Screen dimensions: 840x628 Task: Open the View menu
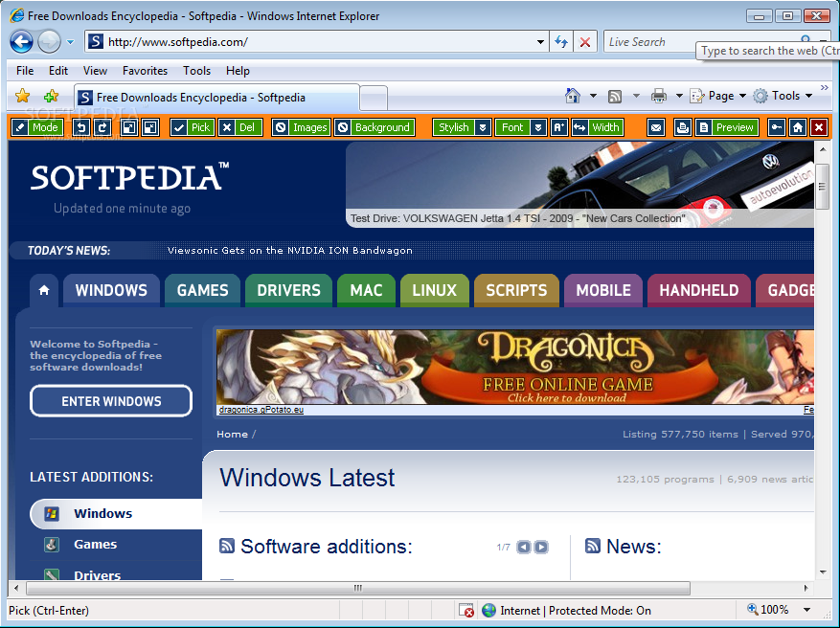click(95, 71)
